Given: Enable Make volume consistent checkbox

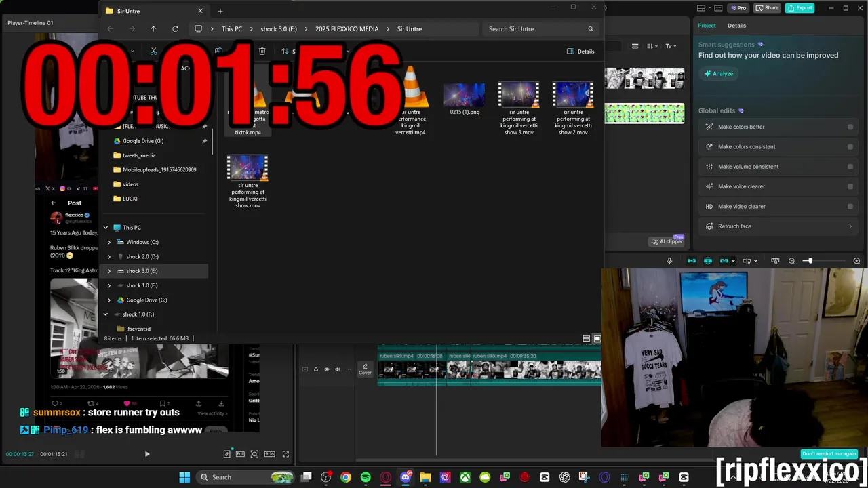Looking at the screenshot, I should [850, 167].
